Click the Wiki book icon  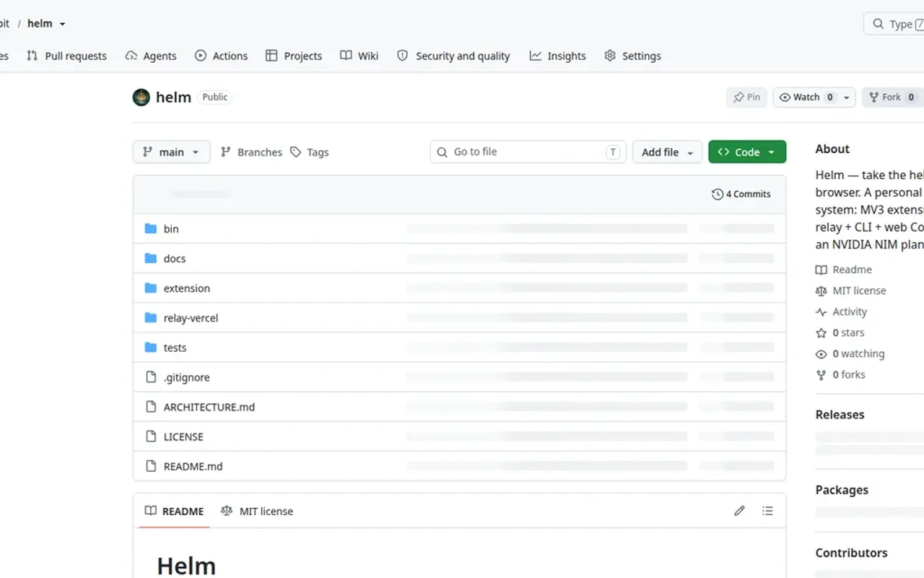click(346, 56)
